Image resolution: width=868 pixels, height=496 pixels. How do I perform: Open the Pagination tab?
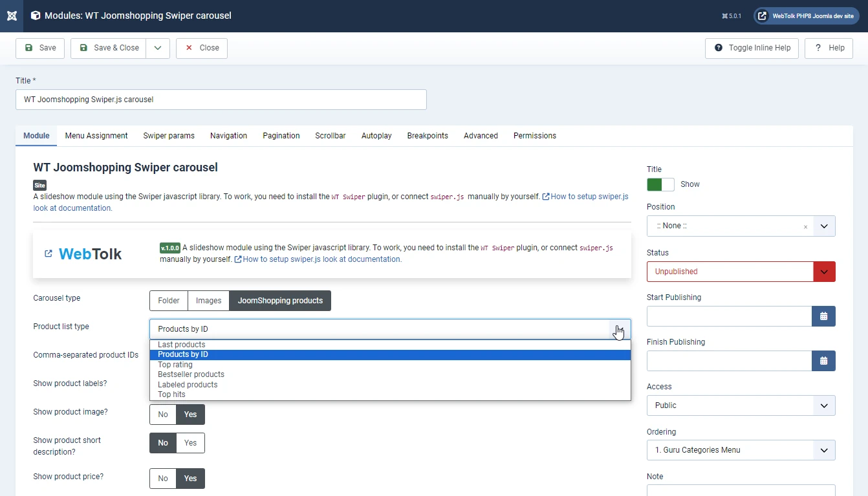click(281, 136)
